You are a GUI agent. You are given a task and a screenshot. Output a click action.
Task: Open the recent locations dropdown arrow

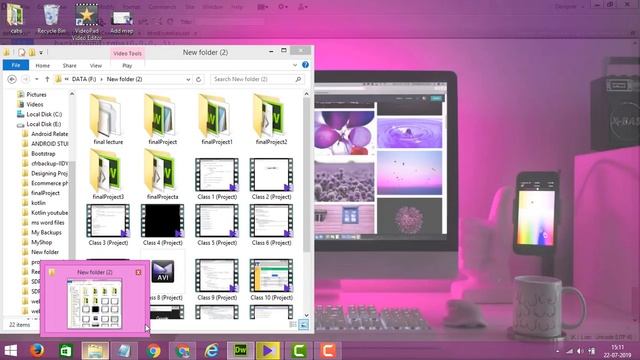pyautogui.click(x=37, y=79)
